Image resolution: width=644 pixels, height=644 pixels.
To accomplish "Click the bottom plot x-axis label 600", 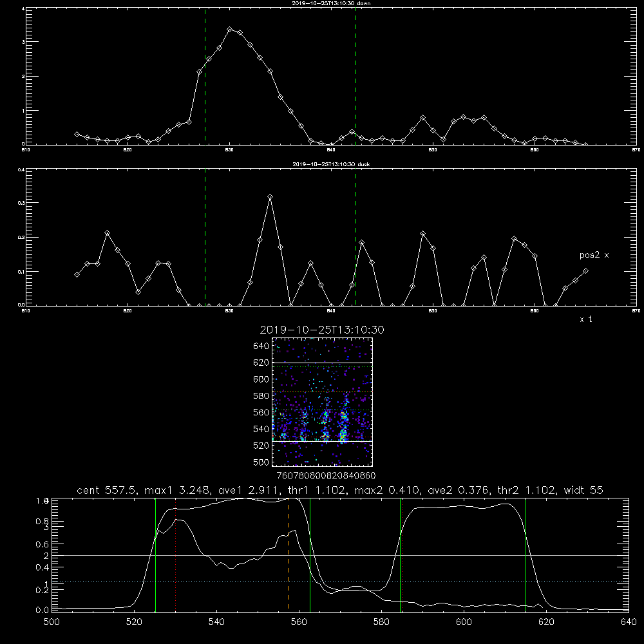I will 464,621.
